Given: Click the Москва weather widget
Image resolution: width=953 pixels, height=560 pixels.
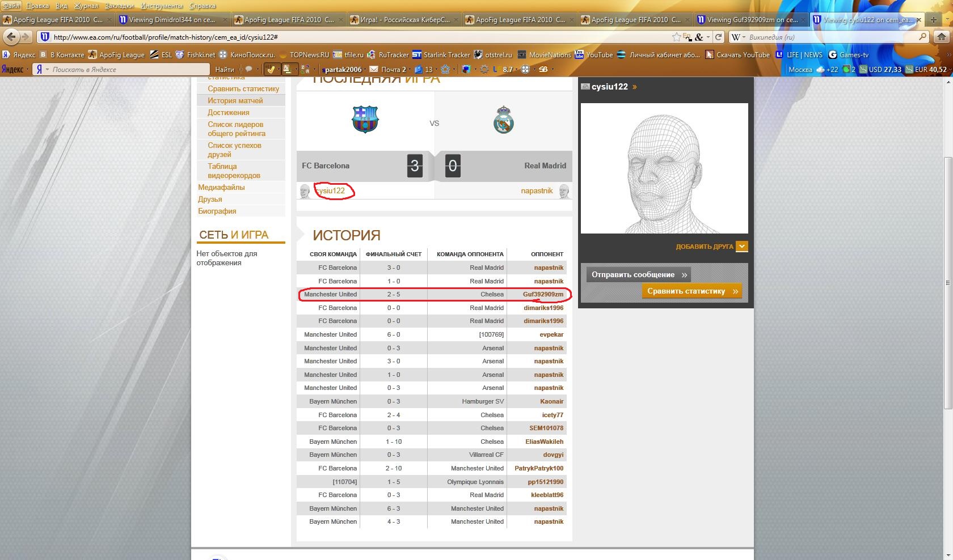Looking at the screenshot, I should click(812, 70).
